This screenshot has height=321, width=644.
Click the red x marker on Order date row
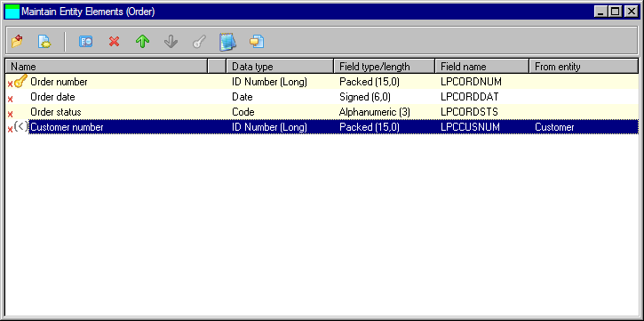[11, 99]
